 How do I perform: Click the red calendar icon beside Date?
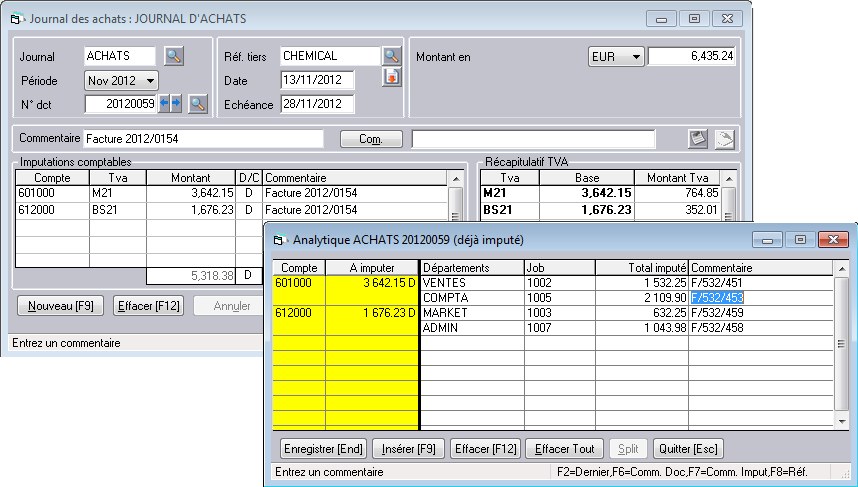click(391, 79)
